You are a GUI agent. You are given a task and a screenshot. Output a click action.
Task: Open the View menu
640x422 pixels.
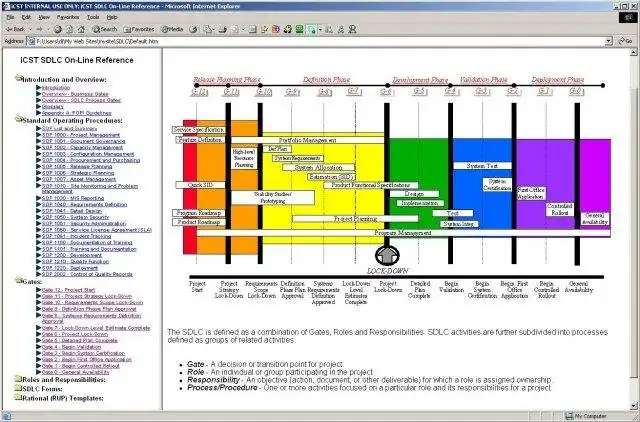(x=44, y=17)
